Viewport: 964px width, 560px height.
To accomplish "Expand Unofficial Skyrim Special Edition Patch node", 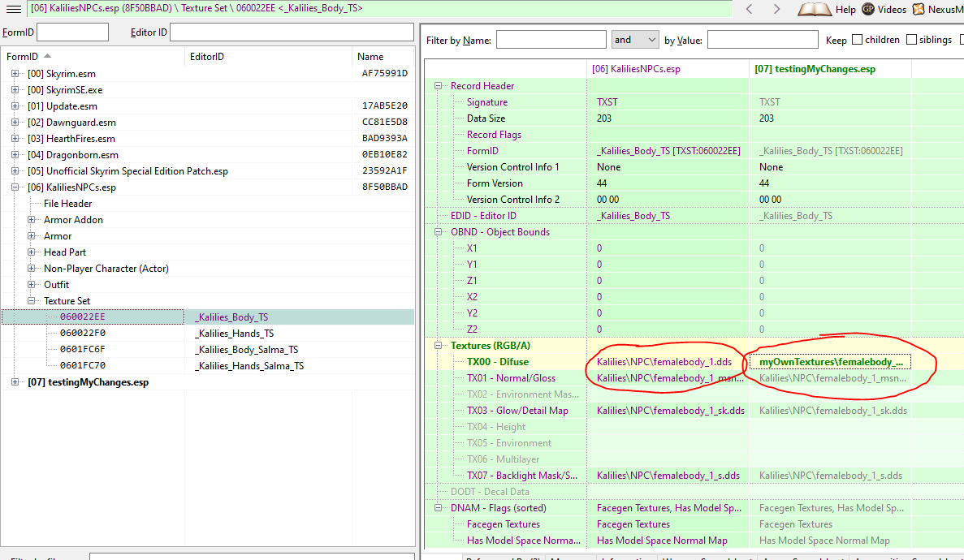I will (x=15, y=171).
